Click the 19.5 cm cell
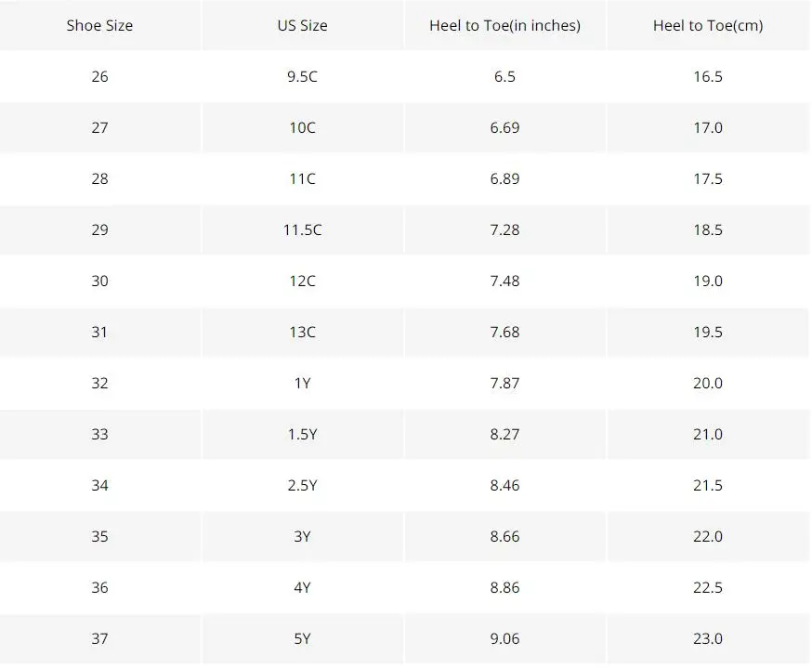Image resolution: width=812 pixels, height=668 pixels. click(708, 332)
